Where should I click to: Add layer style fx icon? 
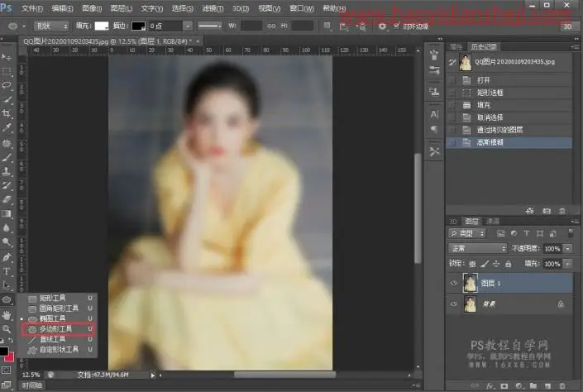pyautogui.click(x=490, y=386)
